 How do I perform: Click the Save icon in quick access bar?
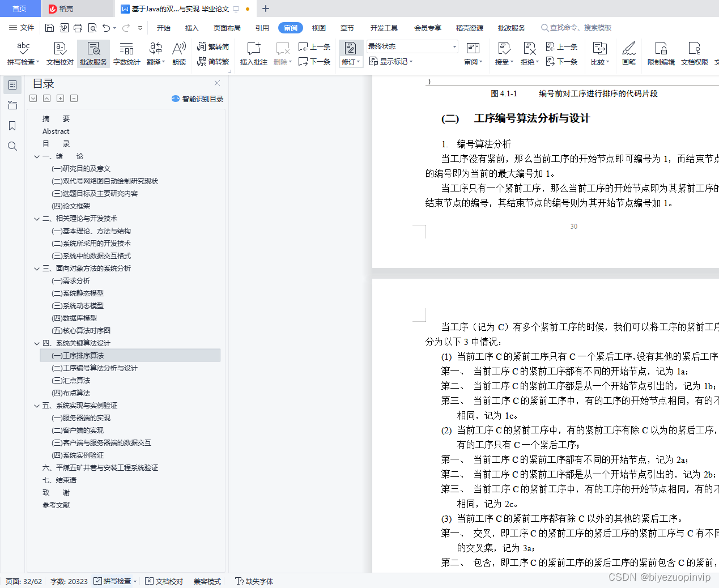point(50,28)
